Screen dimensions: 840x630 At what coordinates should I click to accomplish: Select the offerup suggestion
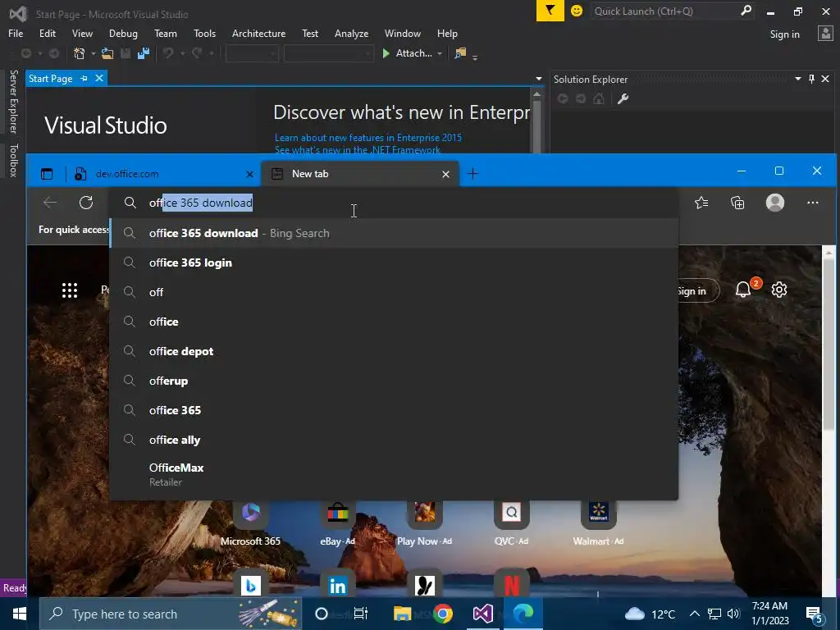pos(394,381)
